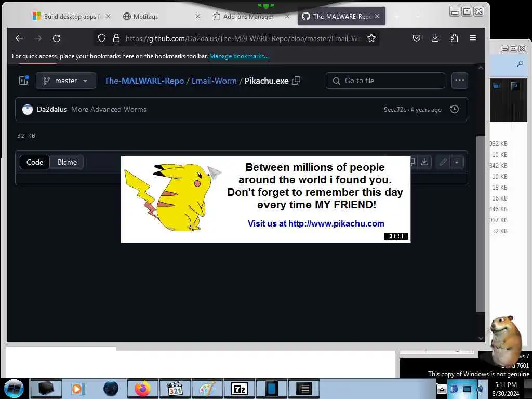This screenshot has width=532, height=399.
Task: Open 7-Zip taskbar icon
Action: point(239,389)
